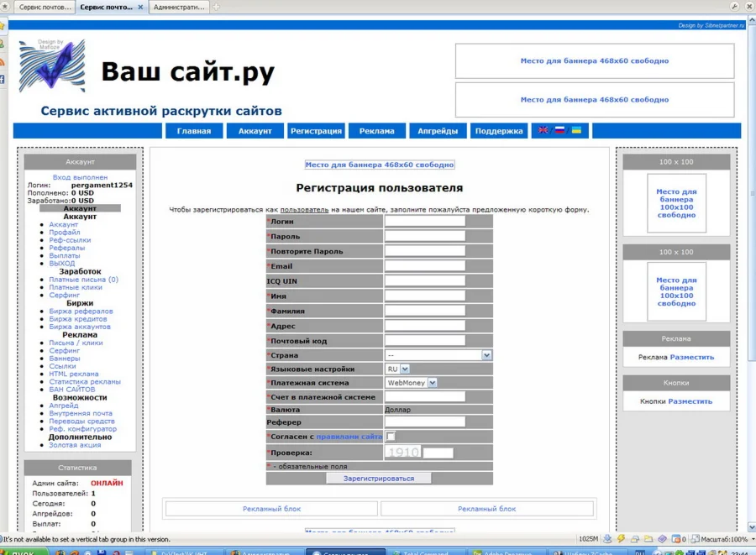Screen dimensions: 756x555
Task: Open the Регистрация navigation menu item
Action: [316, 131]
